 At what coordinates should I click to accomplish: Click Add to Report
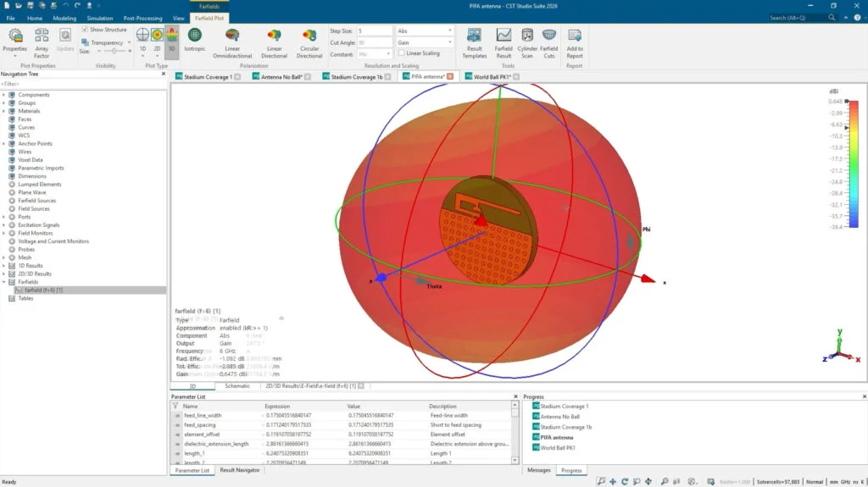(575, 43)
